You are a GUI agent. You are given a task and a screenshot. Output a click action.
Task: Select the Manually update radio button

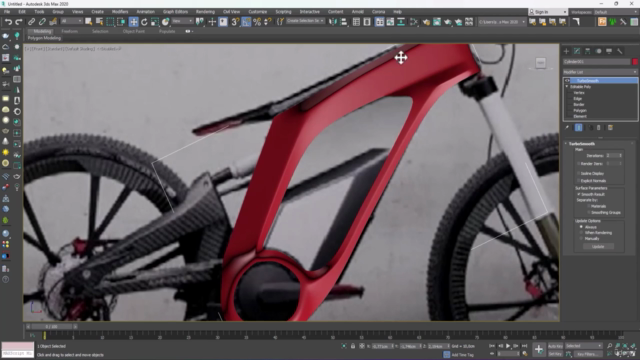point(581,238)
